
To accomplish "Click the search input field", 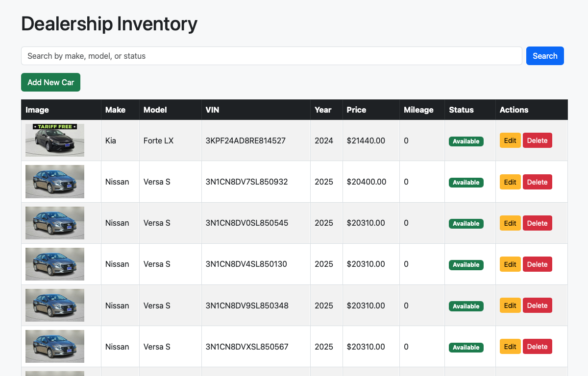I will pos(271,56).
